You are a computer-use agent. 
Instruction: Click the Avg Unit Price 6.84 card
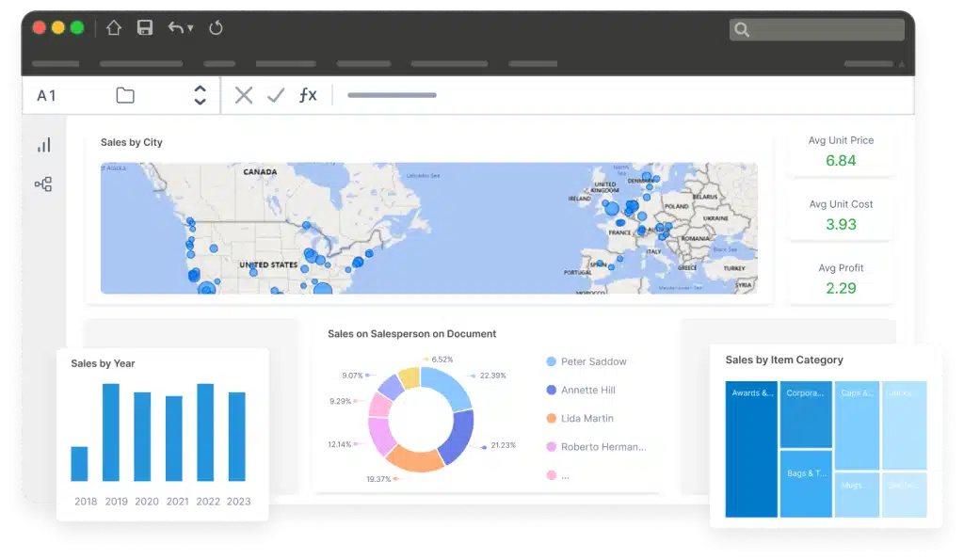(841, 152)
